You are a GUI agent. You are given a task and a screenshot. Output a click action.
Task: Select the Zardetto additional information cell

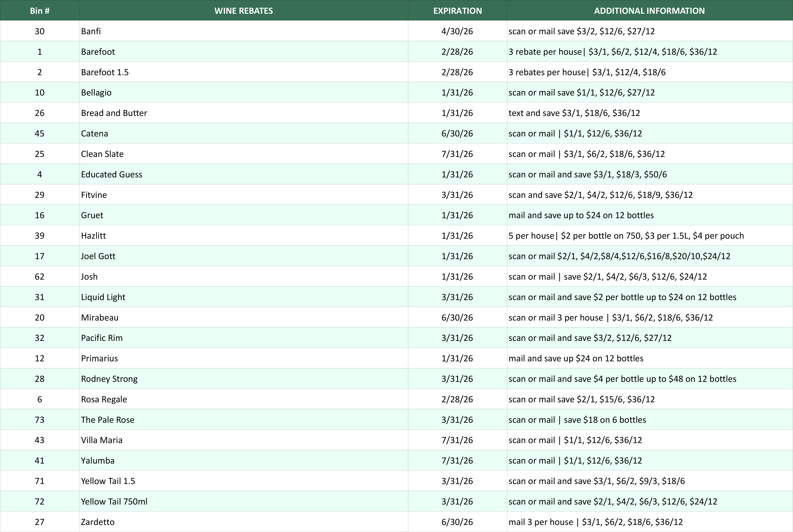[595, 522]
